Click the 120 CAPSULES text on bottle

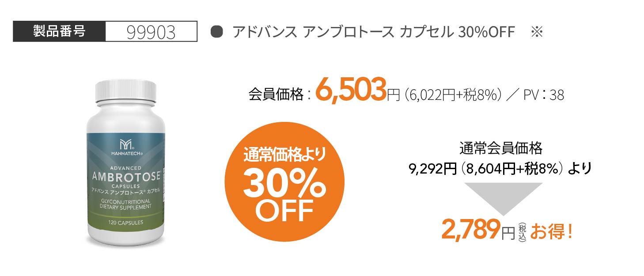click(125, 223)
